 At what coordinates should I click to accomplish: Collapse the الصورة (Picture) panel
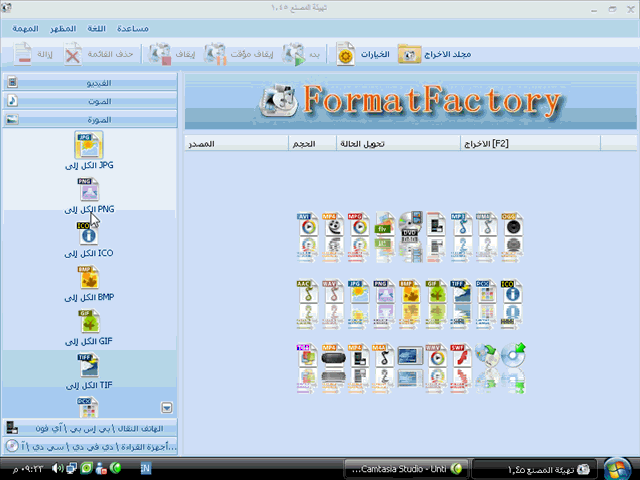click(x=90, y=120)
